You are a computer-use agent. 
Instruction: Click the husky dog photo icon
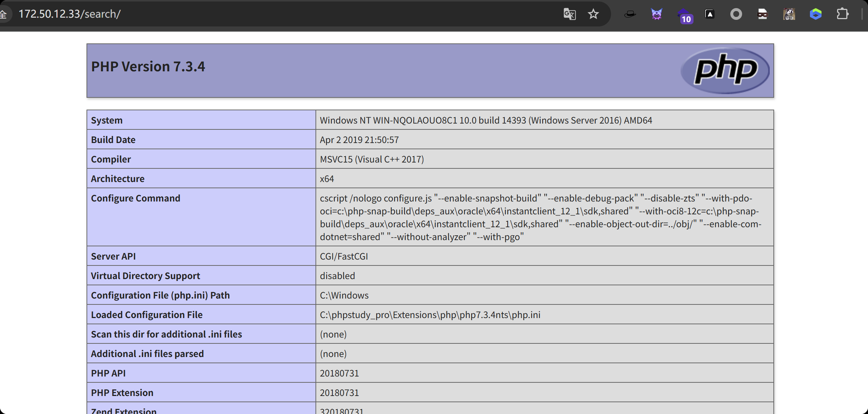pyautogui.click(x=789, y=14)
